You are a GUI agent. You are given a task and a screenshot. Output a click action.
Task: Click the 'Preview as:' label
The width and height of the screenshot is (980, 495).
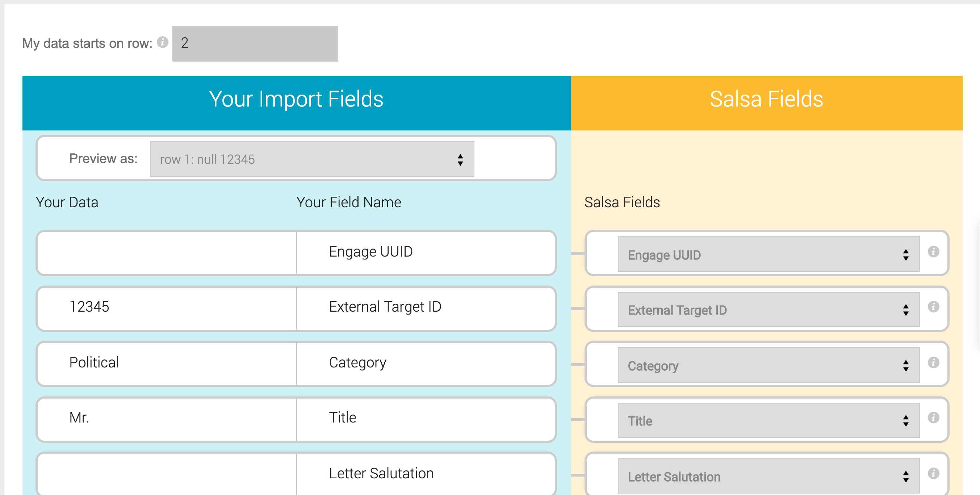point(103,158)
